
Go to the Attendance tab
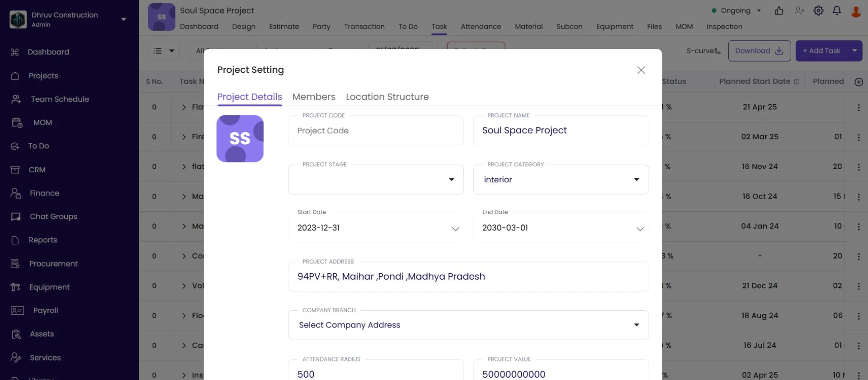[481, 27]
